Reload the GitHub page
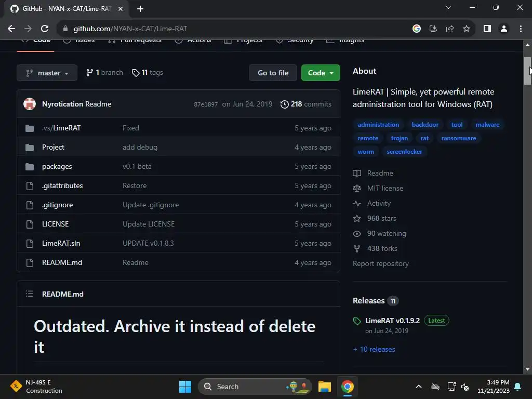 45,29
